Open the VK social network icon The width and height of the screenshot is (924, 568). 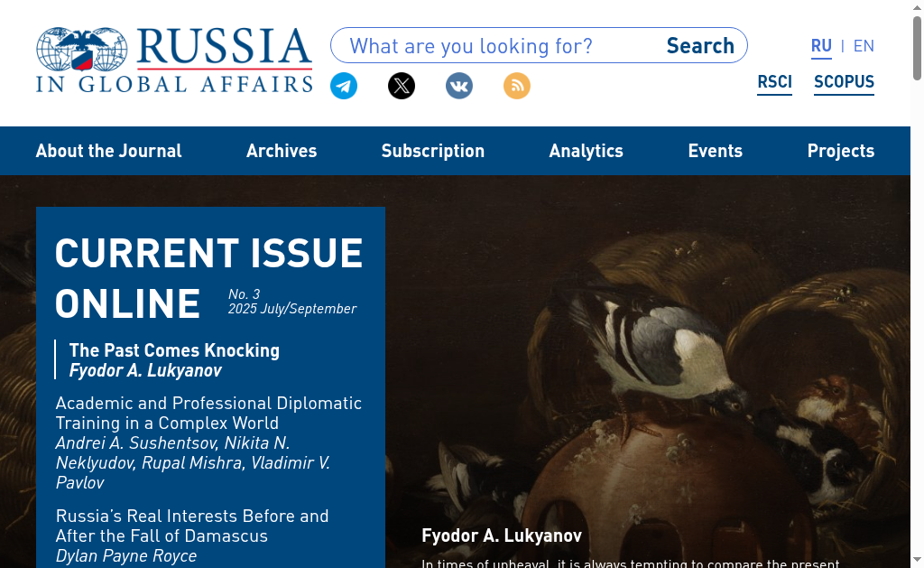[x=459, y=86]
